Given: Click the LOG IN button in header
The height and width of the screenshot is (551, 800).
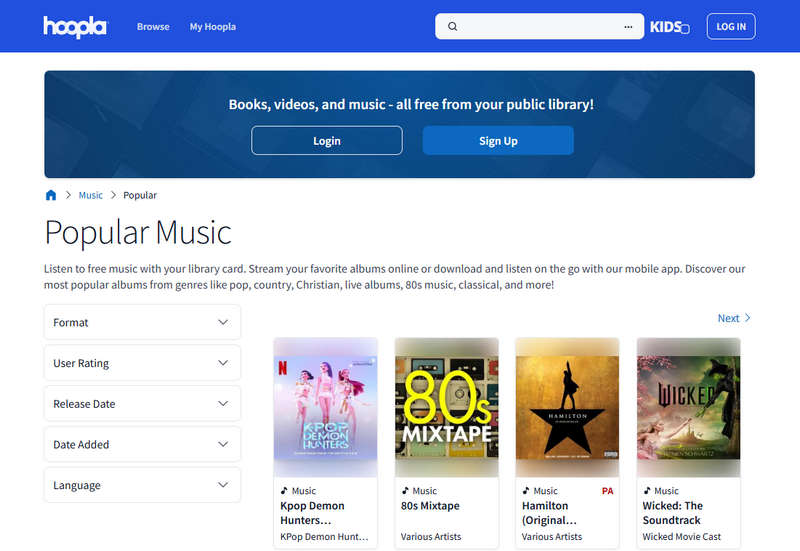Looking at the screenshot, I should pos(731,27).
